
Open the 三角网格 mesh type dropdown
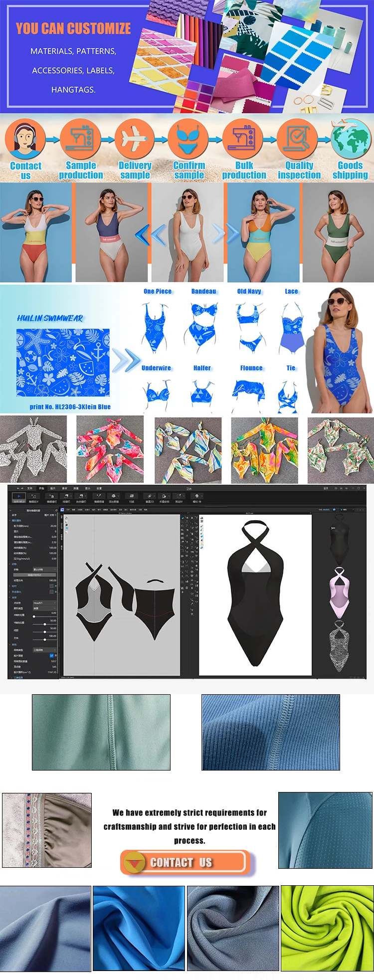coord(44,650)
